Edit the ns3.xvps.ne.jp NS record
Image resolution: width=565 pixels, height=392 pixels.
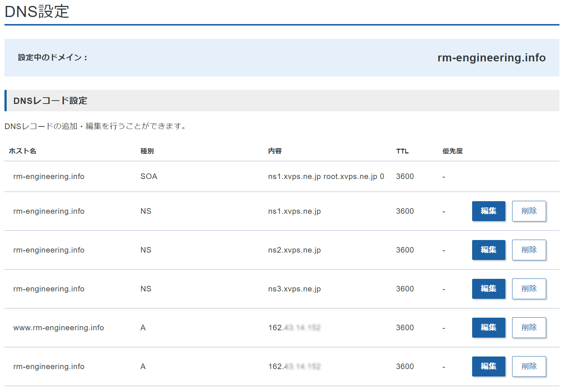(488, 289)
